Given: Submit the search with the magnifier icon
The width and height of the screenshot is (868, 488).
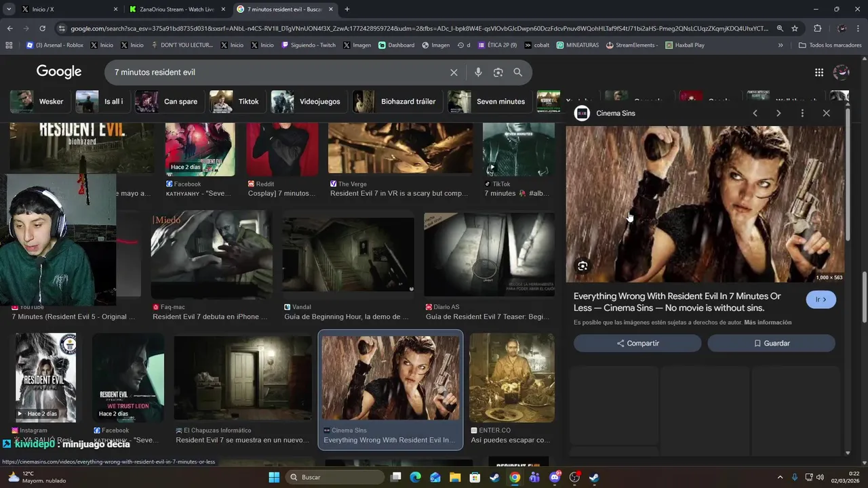Looking at the screenshot, I should [518, 73].
